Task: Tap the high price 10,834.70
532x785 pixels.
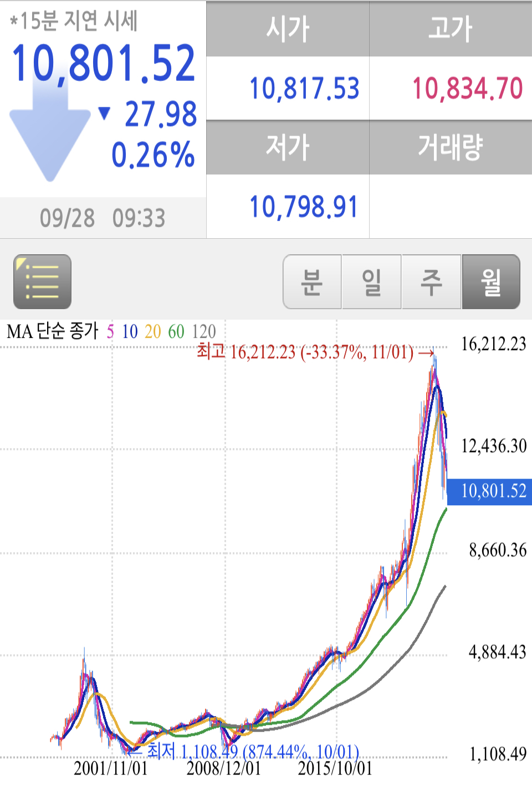Action: (x=468, y=89)
